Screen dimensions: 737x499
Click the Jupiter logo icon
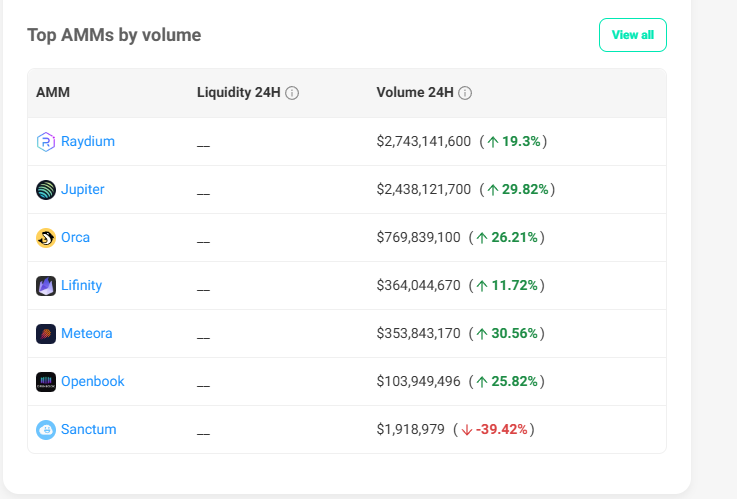(x=46, y=190)
